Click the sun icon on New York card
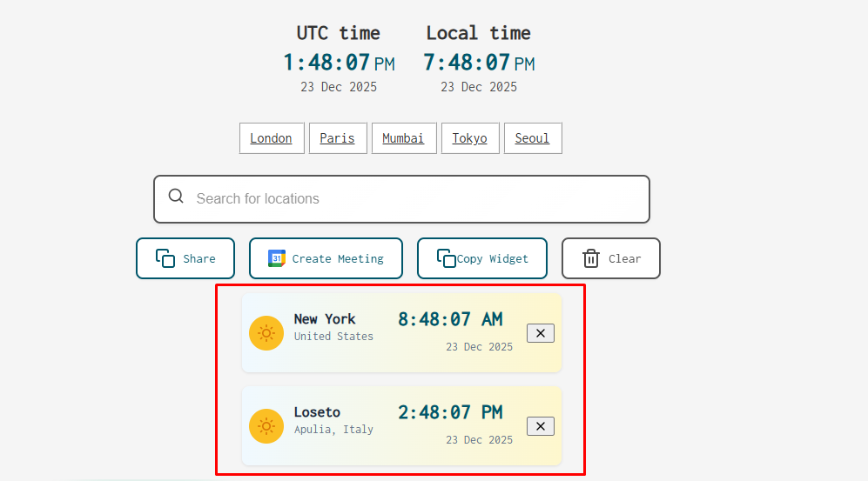The width and height of the screenshot is (868, 481). [266, 333]
